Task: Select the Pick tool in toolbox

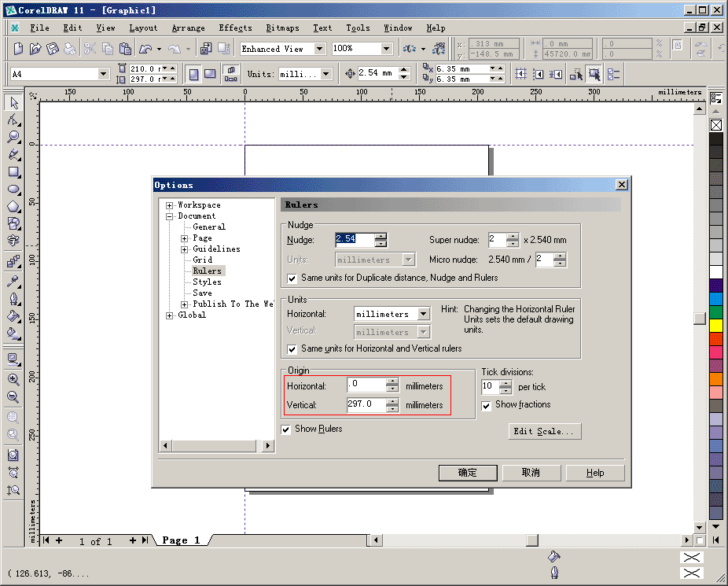Action: pyautogui.click(x=14, y=102)
